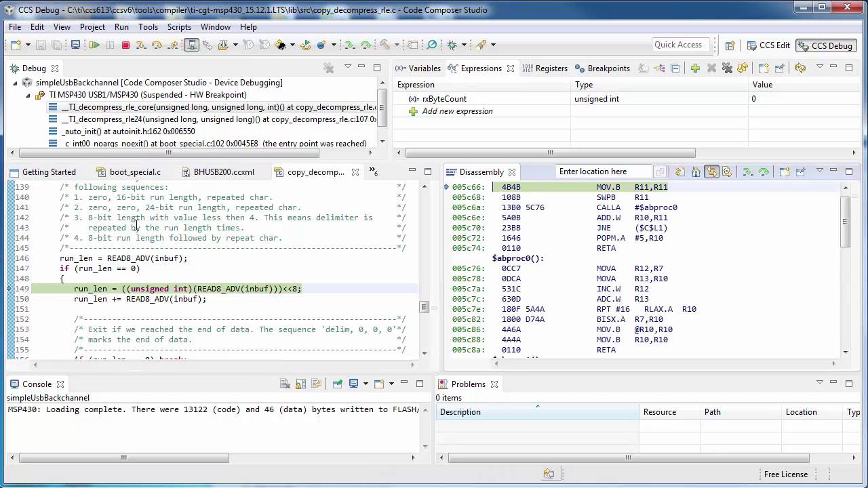
Task: Toggle Link with Active Debug Context in Disassembly
Action: pos(711,172)
